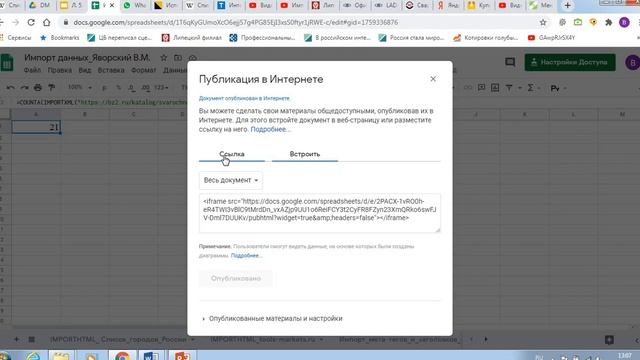Open the Котировки голубы... bookmark
The height and width of the screenshot is (360, 640).
click(485, 38)
